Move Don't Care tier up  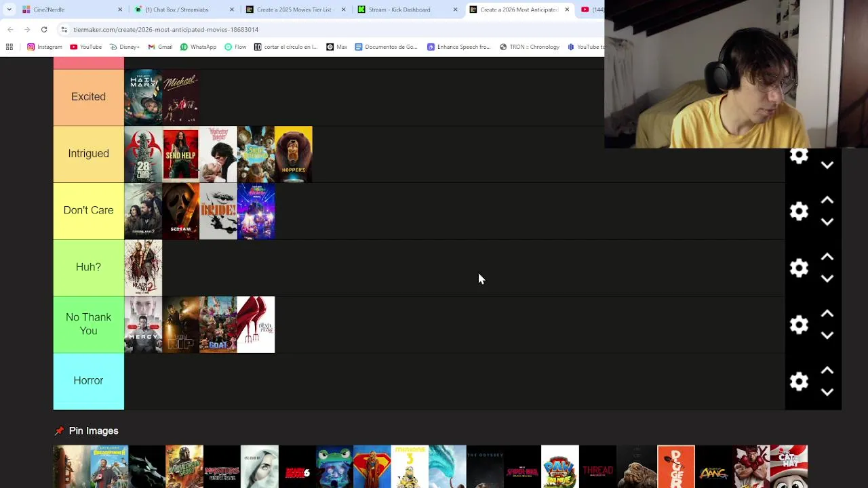tap(827, 201)
